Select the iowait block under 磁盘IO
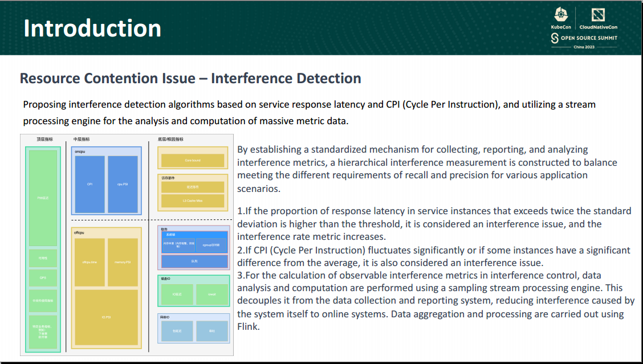The image size is (643, 364). (211, 295)
